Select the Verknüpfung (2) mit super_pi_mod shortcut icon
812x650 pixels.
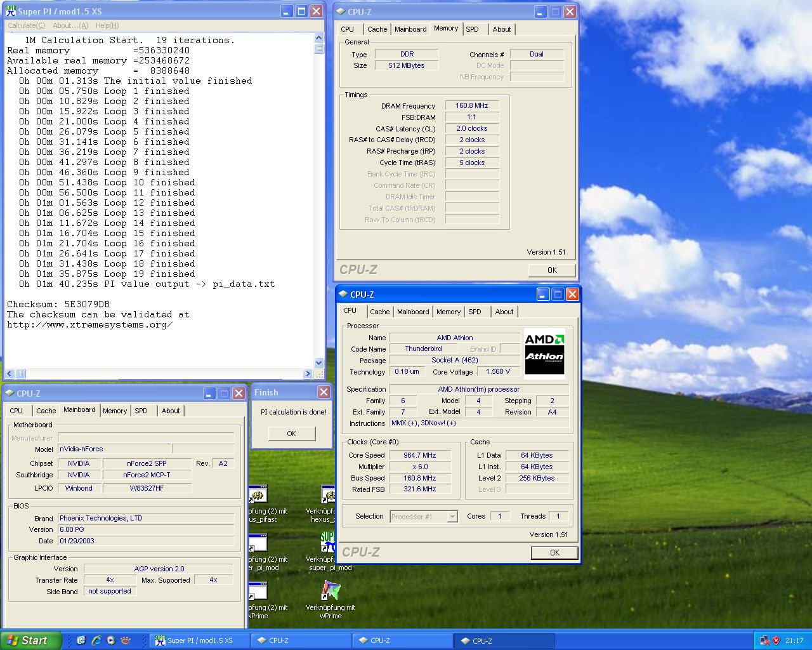(x=258, y=542)
